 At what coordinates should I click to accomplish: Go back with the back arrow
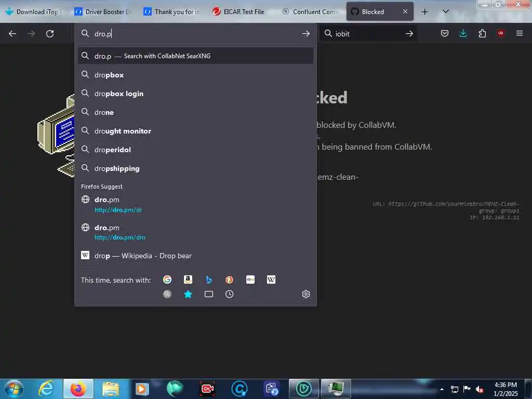(12, 34)
